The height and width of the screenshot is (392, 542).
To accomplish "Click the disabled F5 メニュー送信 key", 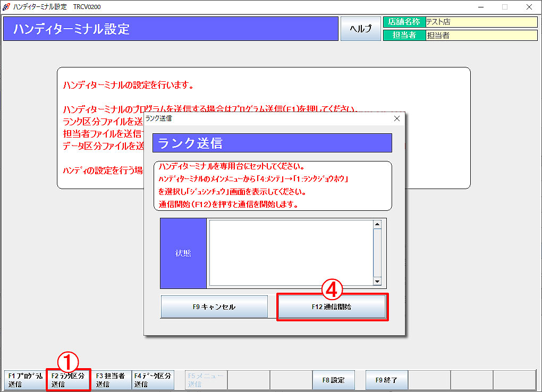I will pyautogui.click(x=206, y=380).
